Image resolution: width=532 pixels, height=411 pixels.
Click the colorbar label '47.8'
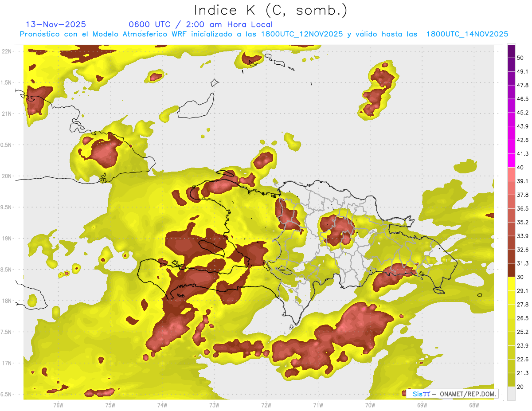tap(522, 85)
